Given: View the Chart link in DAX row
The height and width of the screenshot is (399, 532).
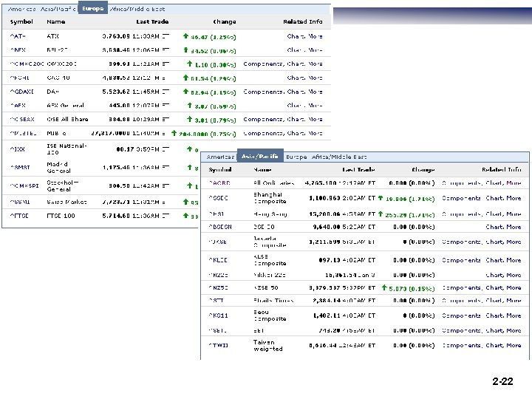Looking at the screenshot, I should [x=296, y=92].
